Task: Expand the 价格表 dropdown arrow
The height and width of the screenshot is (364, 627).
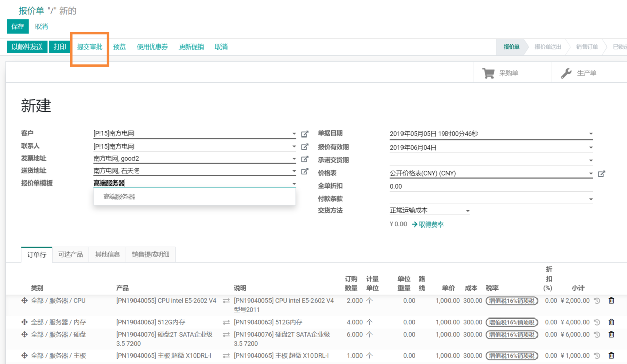Action: click(x=591, y=173)
